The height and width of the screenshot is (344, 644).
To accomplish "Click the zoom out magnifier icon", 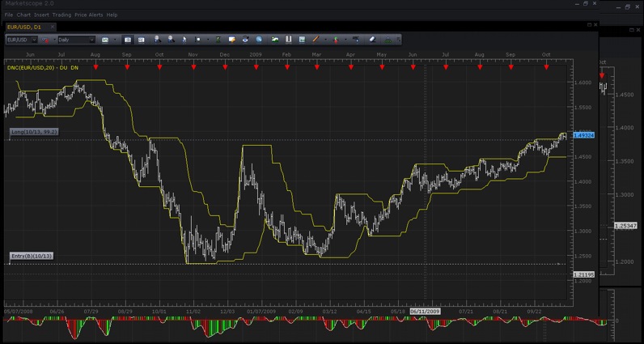I will (171, 40).
